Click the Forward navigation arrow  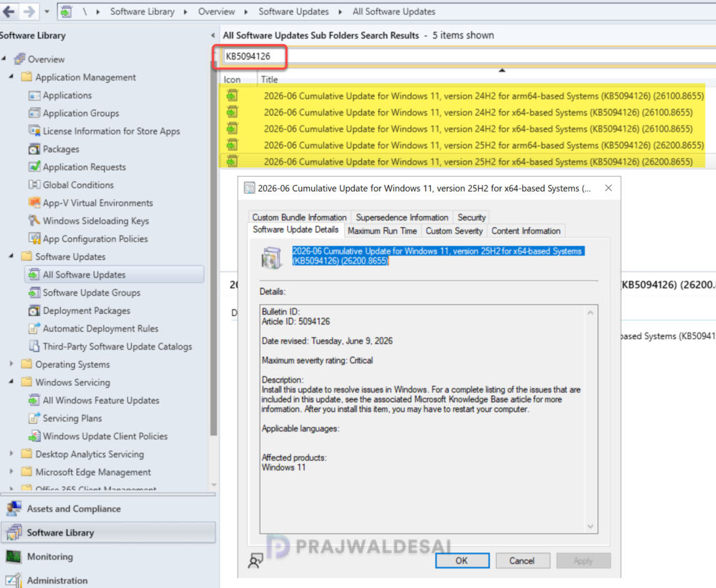pos(29,11)
